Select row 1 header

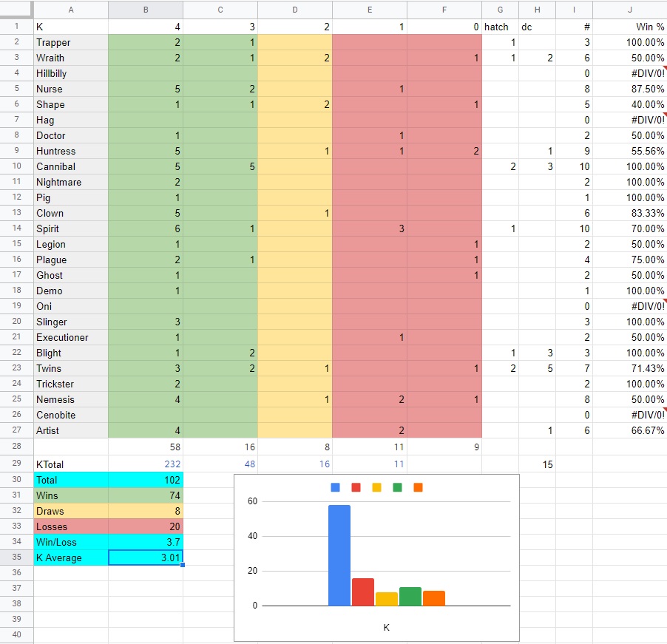(x=16, y=27)
